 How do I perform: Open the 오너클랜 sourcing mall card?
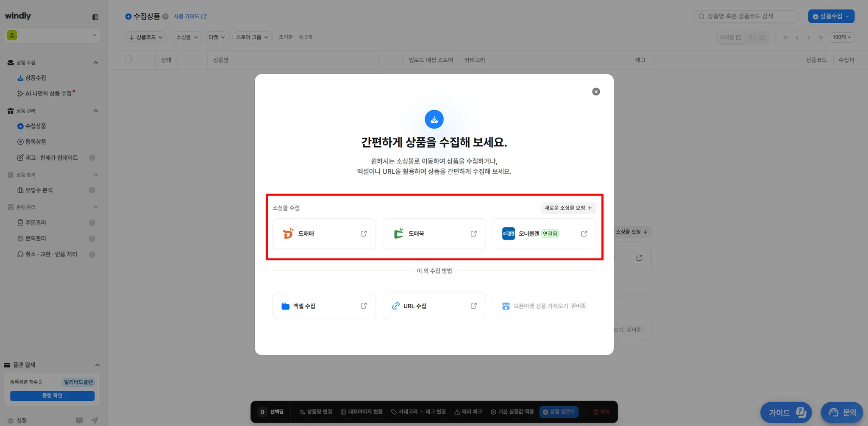pyautogui.click(x=544, y=234)
